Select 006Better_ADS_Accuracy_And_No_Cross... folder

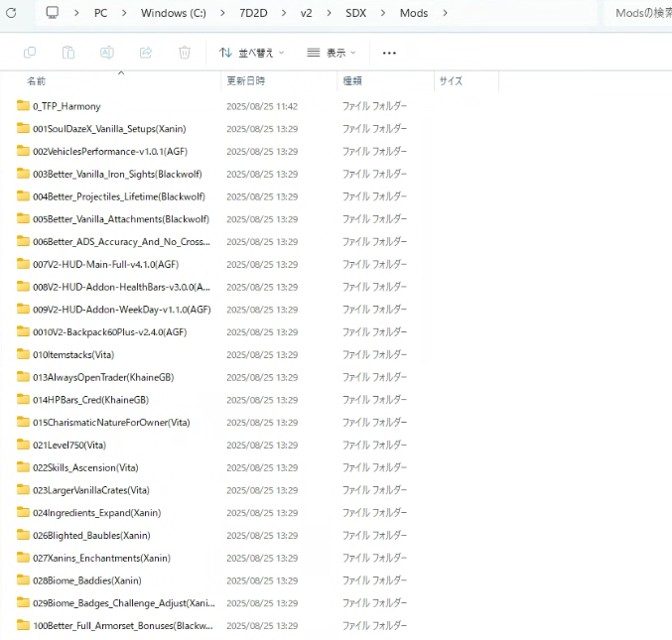tap(121, 241)
